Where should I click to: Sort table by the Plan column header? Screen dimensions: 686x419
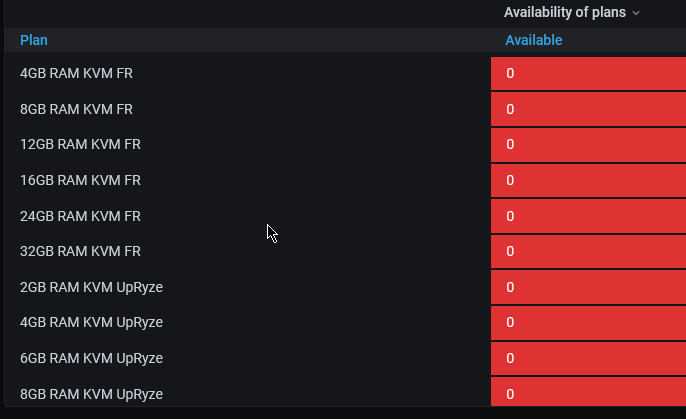34,40
